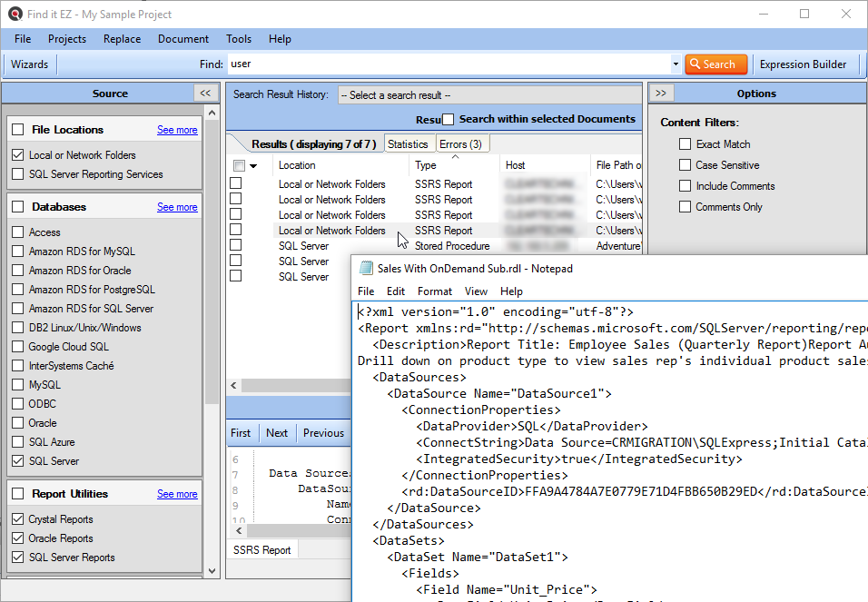The height and width of the screenshot is (602, 868).
Task: Open the Projects menu
Action: [67, 39]
